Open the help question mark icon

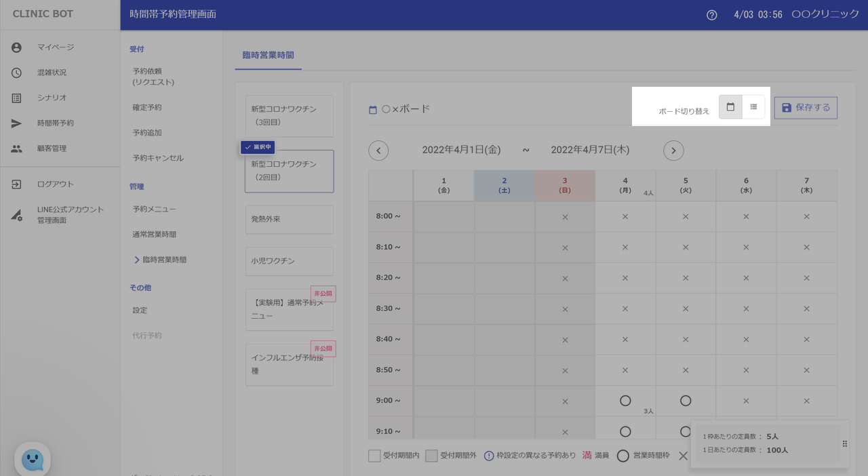[x=711, y=15]
